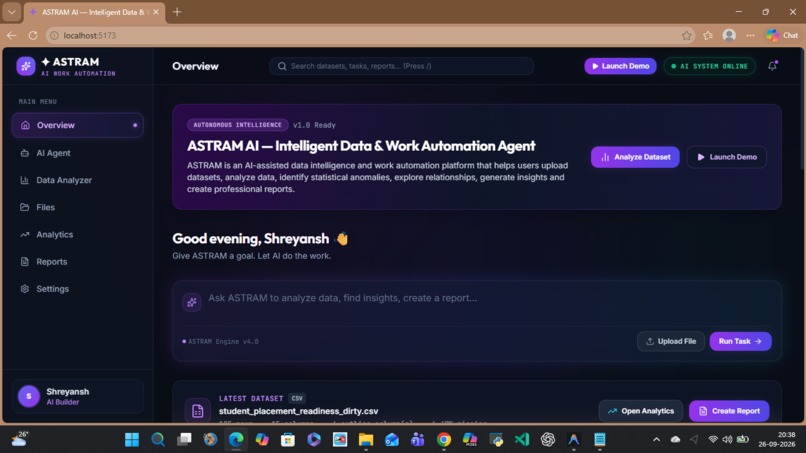Viewport: 806px width, 453px height.
Task: Click student_placement_readiness_dirty.csv file name
Action: (299, 411)
